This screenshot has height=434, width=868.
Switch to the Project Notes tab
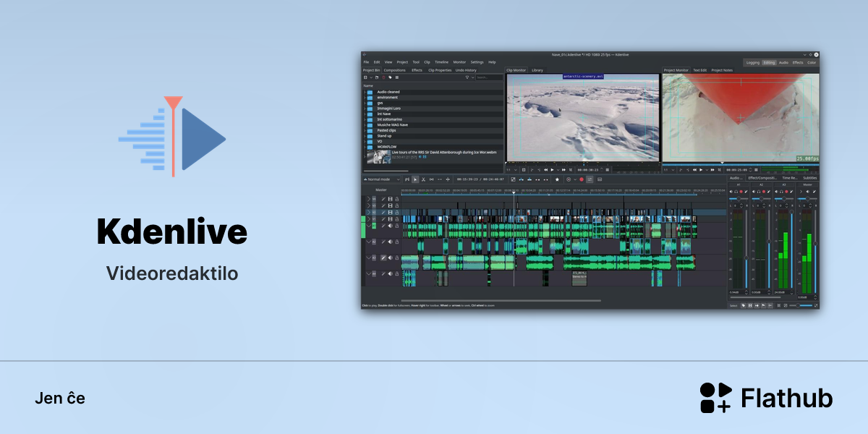tap(722, 70)
